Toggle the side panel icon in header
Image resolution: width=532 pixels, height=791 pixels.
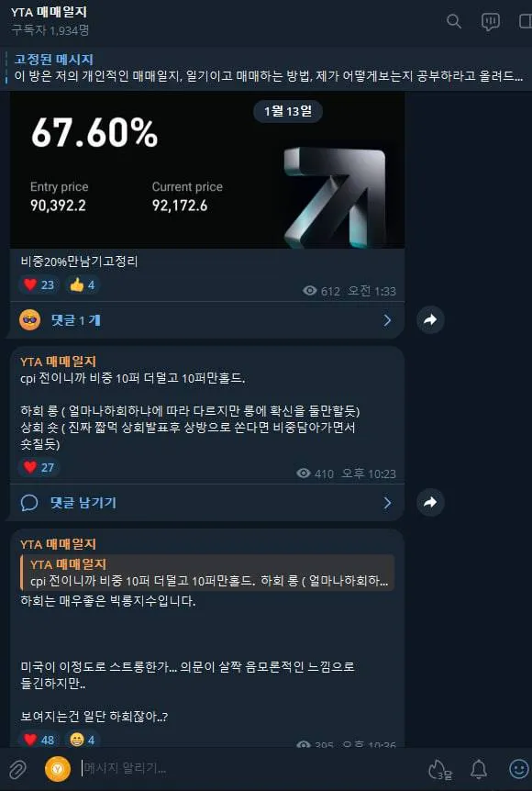click(526, 21)
